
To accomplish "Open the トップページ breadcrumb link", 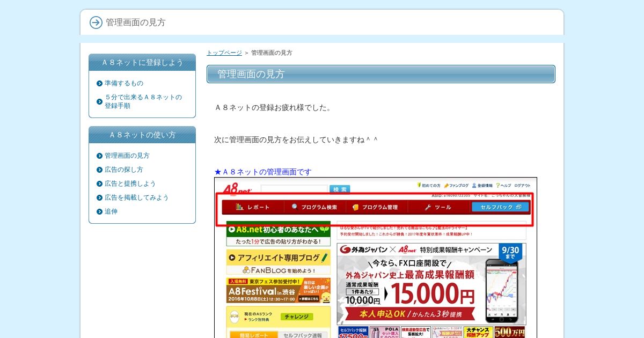I will coord(224,53).
